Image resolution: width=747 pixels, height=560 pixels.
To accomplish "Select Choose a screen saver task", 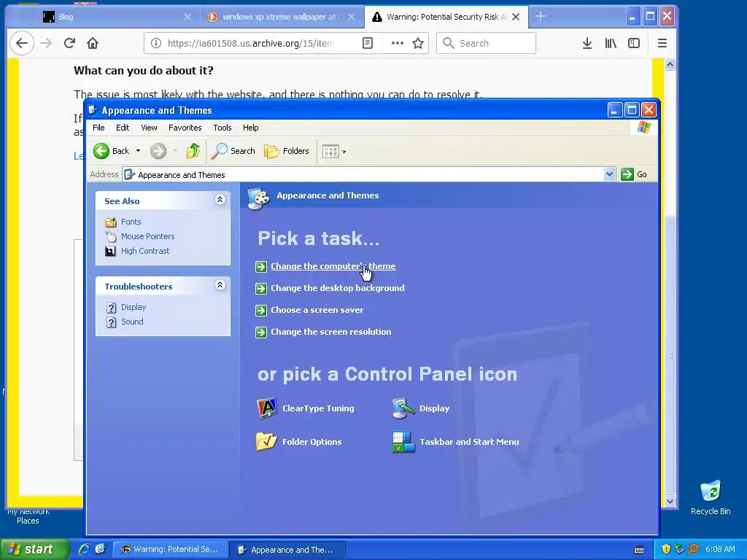I will coord(317,310).
